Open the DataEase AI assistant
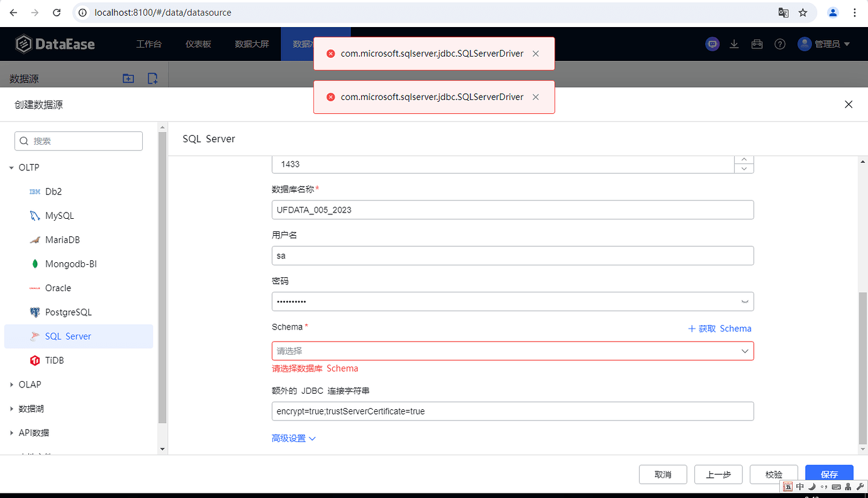The image size is (868, 498). coord(713,44)
